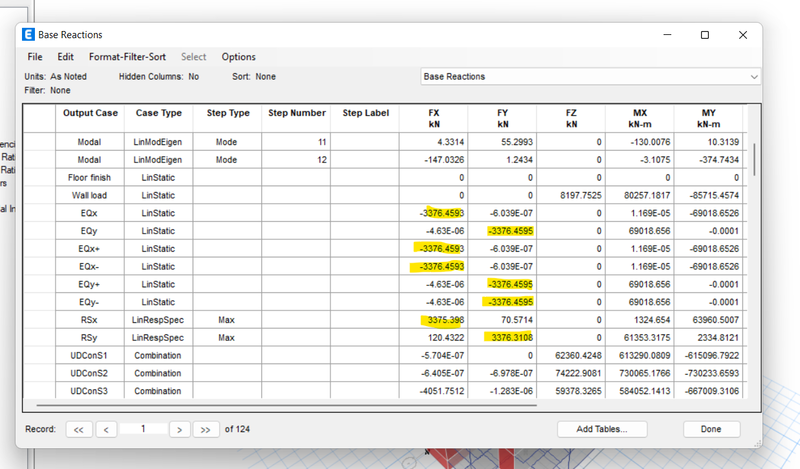The image size is (800, 469).
Task: Click the FY kN column header
Action: 503,118
